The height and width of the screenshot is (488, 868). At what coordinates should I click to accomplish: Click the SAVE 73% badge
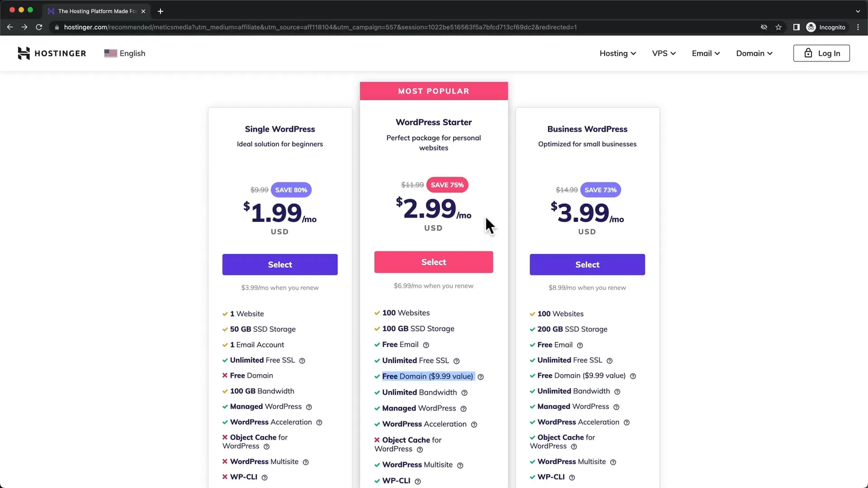click(601, 190)
